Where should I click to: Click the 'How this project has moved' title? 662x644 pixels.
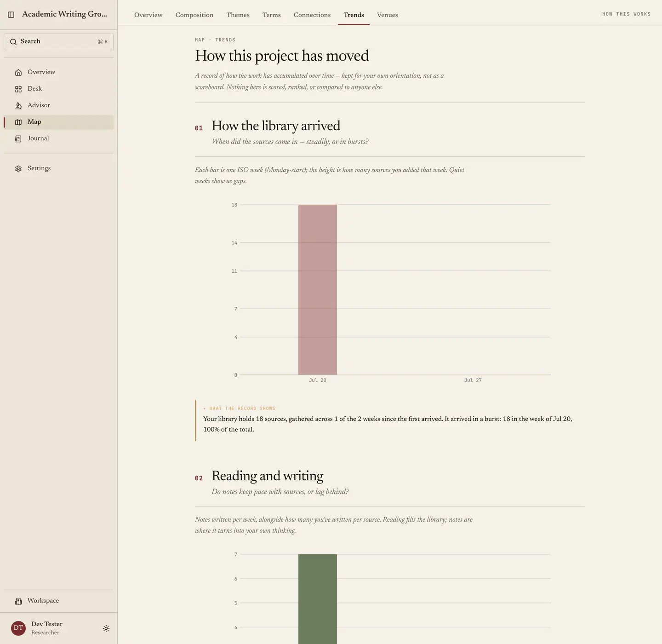(282, 56)
